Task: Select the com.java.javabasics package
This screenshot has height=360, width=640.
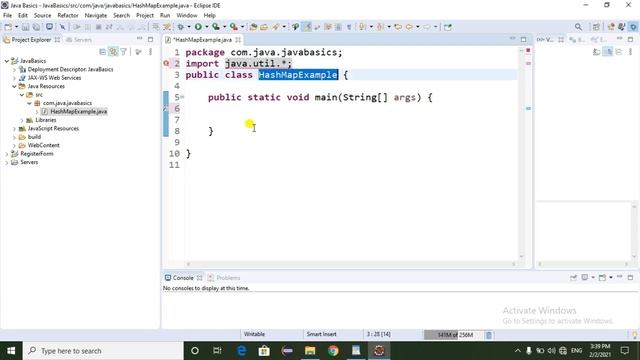Action: point(67,103)
